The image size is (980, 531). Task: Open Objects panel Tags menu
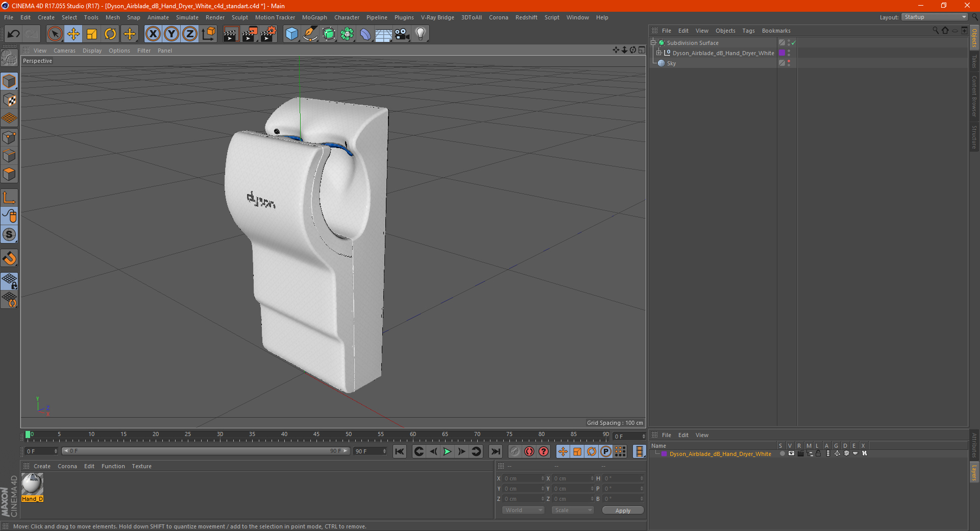pos(748,31)
